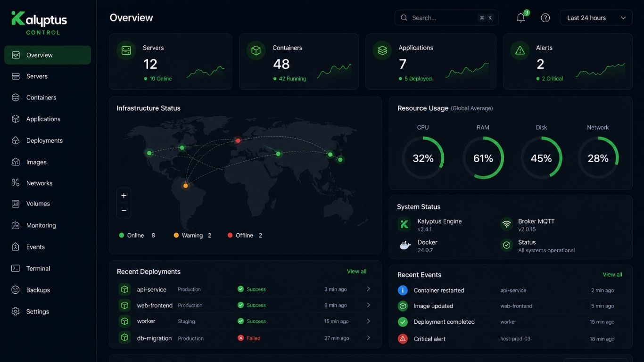Viewport: 644px width, 362px height.
Task: Click the Broker MQTT wifi icon
Action: 507,224
